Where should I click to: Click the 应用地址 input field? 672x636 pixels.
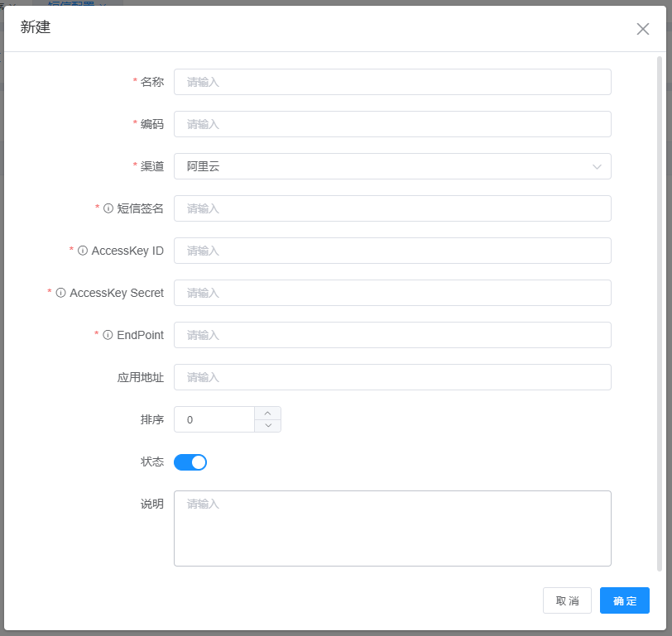click(x=391, y=377)
